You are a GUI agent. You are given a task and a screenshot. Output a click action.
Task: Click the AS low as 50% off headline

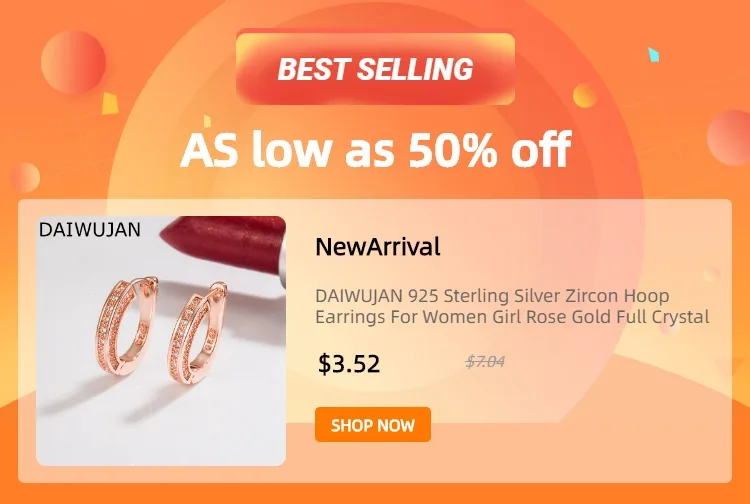[375, 149]
